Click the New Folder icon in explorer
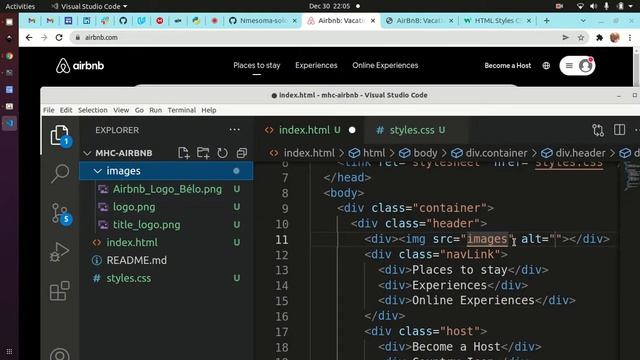 pyautogui.click(x=203, y=153)
